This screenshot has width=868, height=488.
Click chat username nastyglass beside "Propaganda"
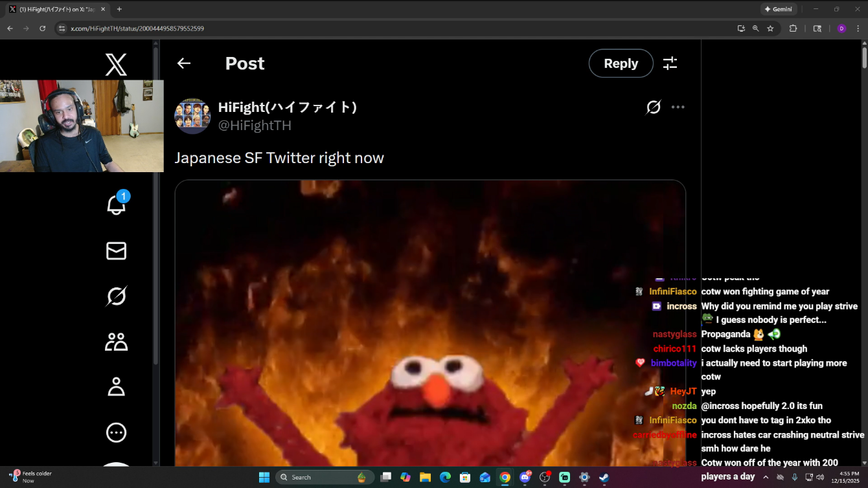pyautogui.click(x=674, y=335)
